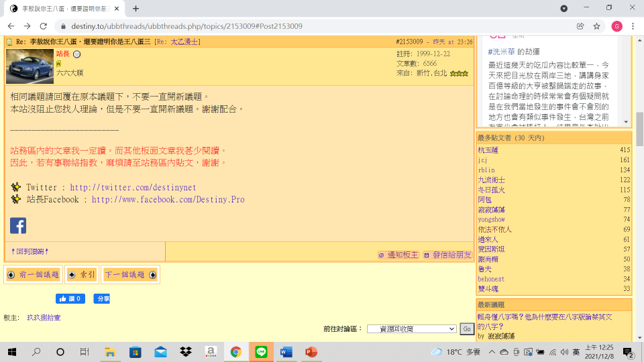Open top poster behonest profile
Screen dimensions: 644x362
point(491,279)
